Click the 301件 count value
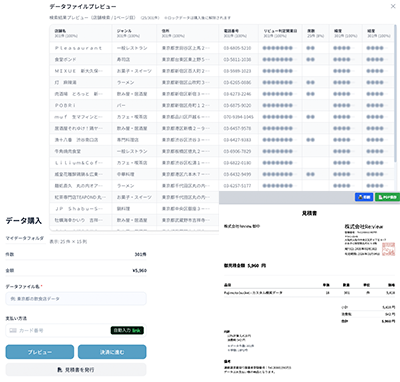400x382 pixels. 140,254
